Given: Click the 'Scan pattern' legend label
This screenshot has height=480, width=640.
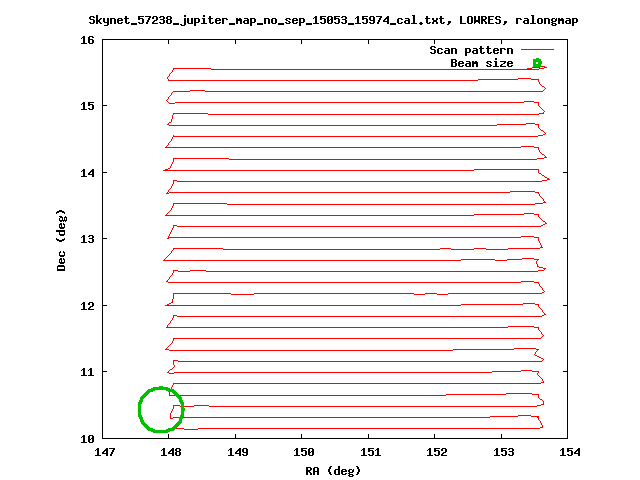Looking at the screenshot, I should click(x=471, y=50).
